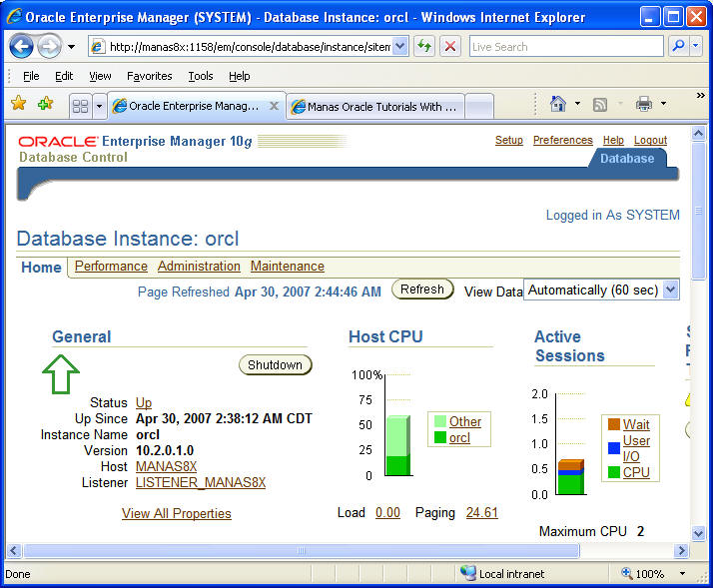Click the browser Forward arrow button
Viewport: 713px width, 588px height.
pos(49,46)
